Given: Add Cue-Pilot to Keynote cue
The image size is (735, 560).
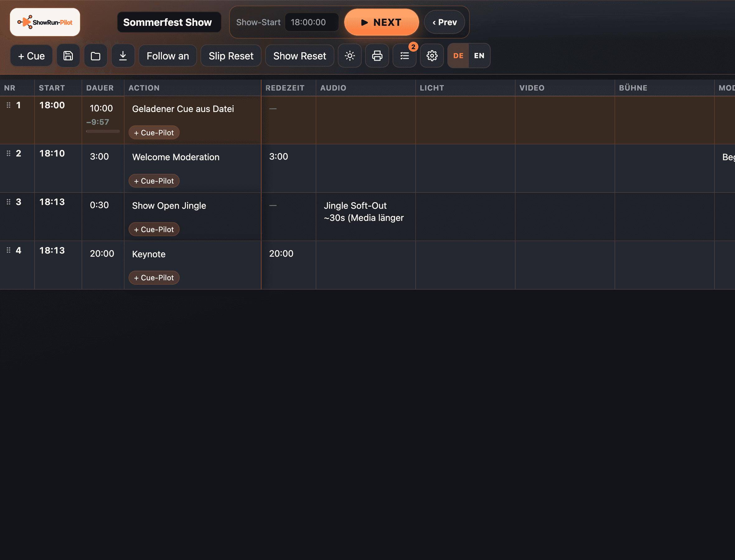Looking at the screenshot, I should [154, 277].
